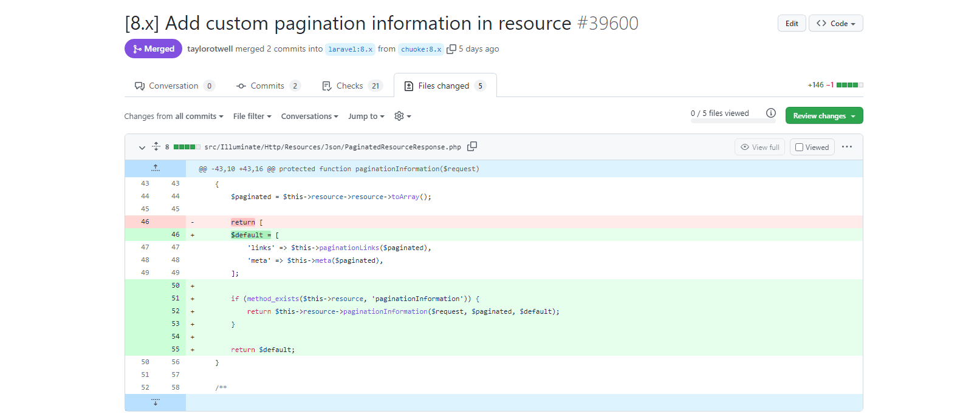Click the files viewed progress bar

(733, 121)
